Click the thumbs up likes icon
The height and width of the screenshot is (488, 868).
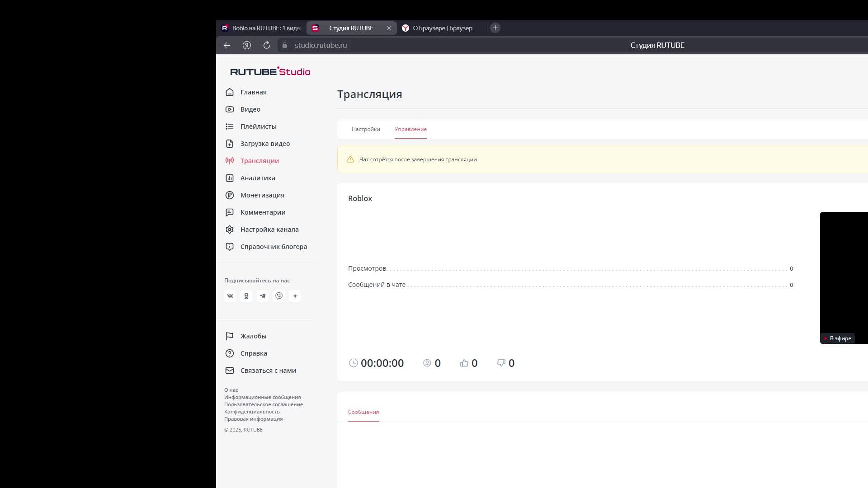tap(464, 363)
